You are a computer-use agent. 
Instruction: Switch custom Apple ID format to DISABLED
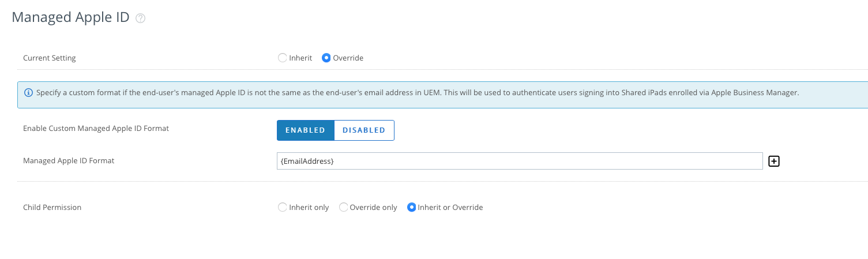pyautogui.click(x=364, y=130)
